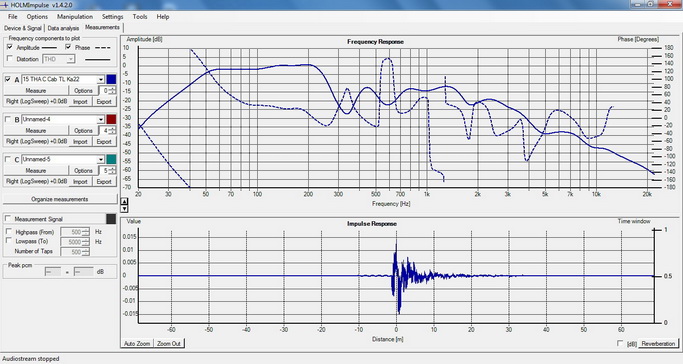Uncheck measurement slot A checkbox

pyautogui.click(x=8, y=79)
